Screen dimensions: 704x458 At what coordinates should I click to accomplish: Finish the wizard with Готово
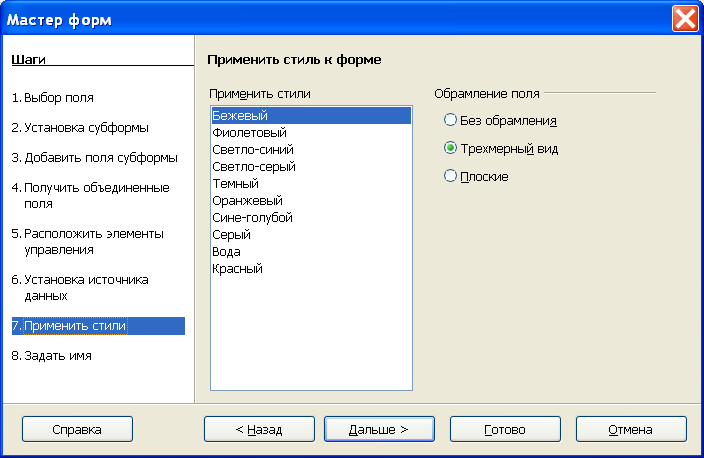(x=505, y=429)
